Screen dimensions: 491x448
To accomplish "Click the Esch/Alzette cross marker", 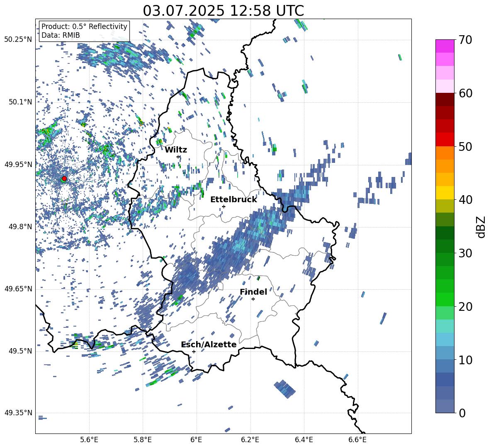I will (x=194, y=351).
